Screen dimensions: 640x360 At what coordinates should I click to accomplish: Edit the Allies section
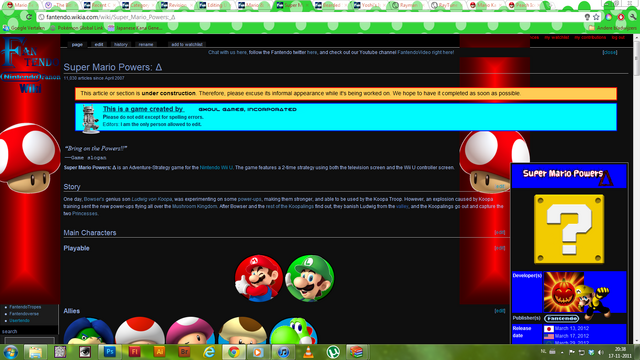pos(500,311)
